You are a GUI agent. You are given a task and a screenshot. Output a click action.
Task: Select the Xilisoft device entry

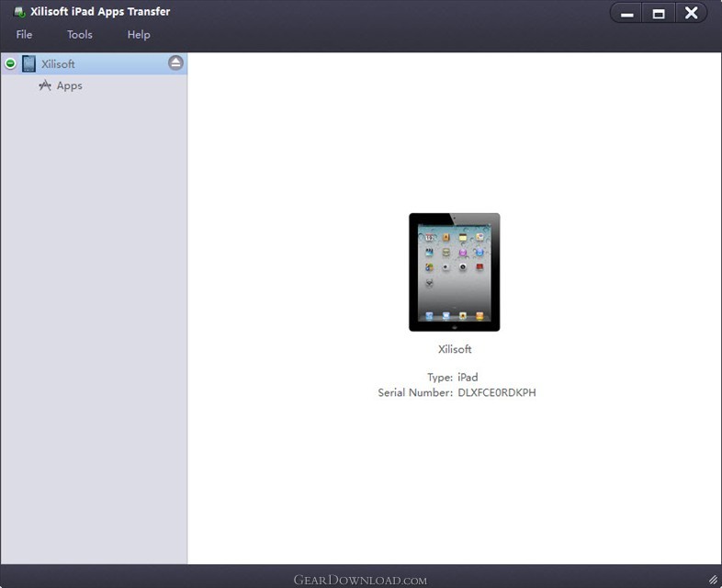[x=94, y=63]
